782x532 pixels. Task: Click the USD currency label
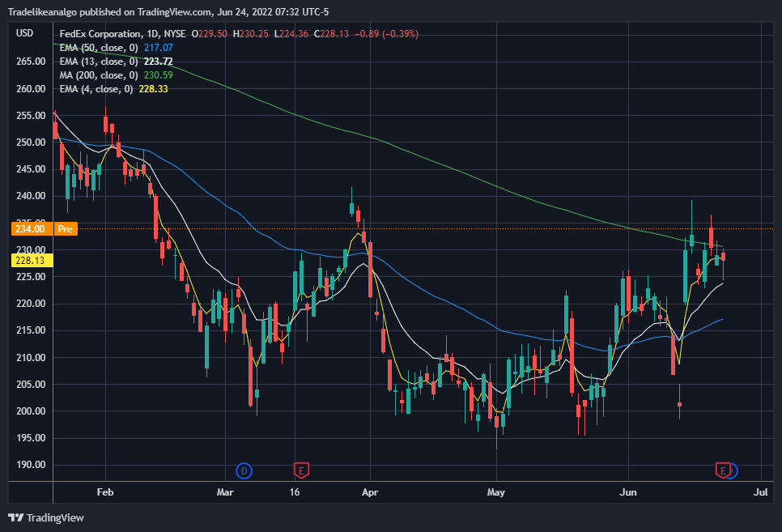click(x=24, y=33)
